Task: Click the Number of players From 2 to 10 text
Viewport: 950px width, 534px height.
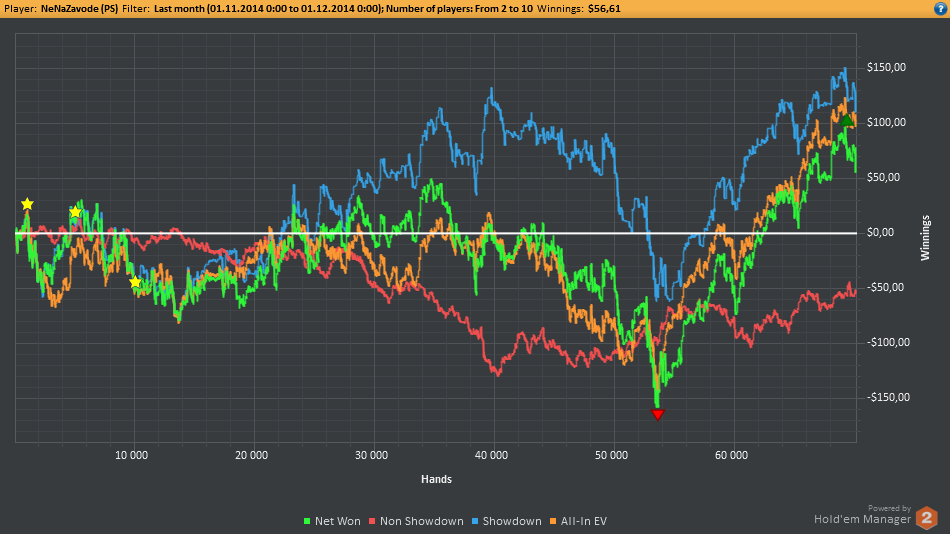Action: pyautogui.click(x=459, y=9)
